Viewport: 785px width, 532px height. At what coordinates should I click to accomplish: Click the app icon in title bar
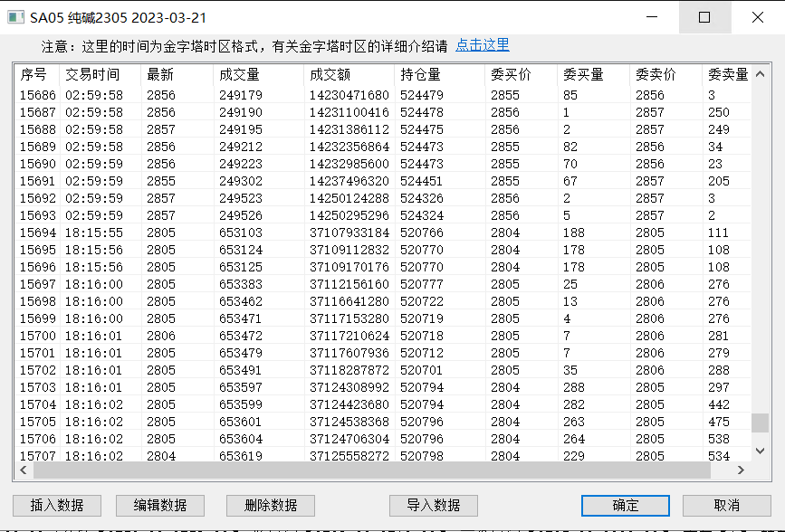14,17
